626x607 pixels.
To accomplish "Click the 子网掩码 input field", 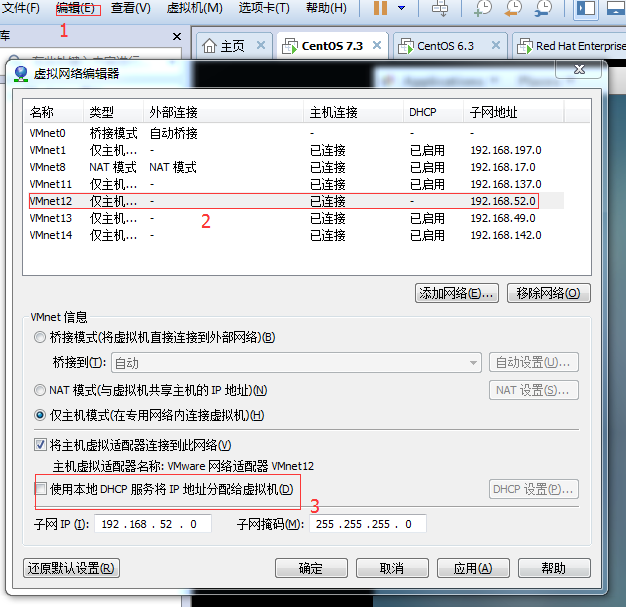I will click(x=368, y=524).
